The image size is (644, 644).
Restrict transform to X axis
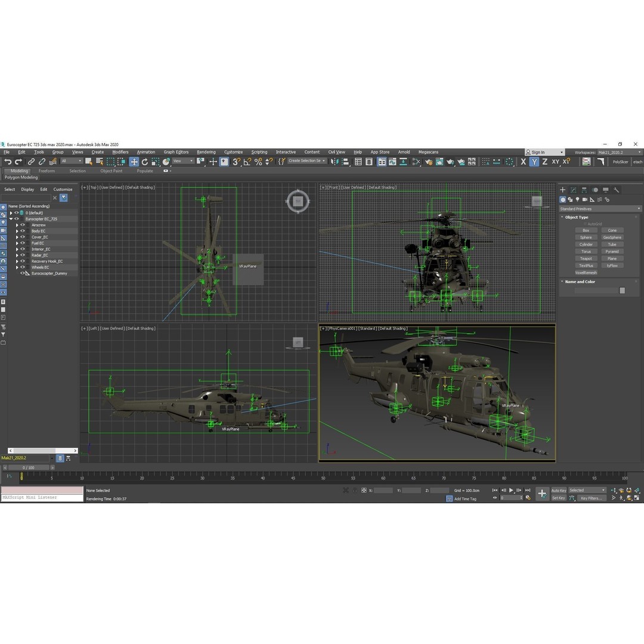(524, 162)
